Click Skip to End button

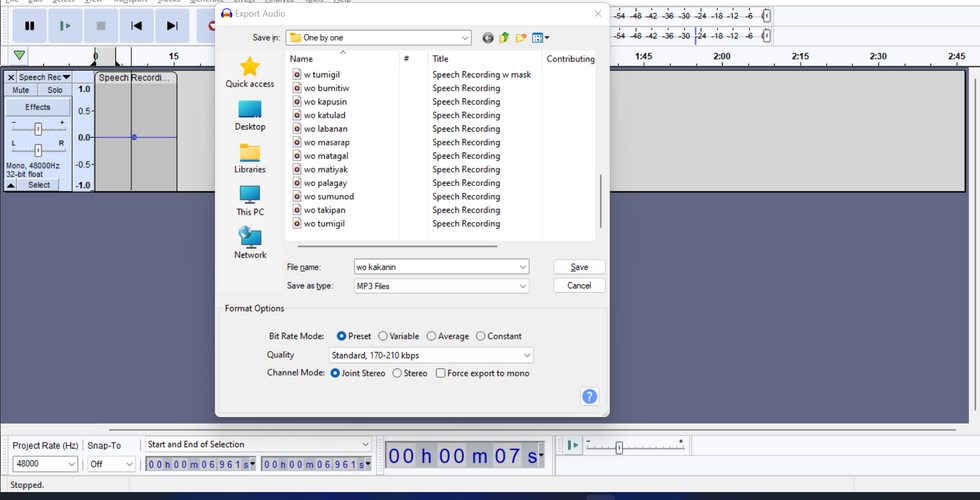click(172, 26)
